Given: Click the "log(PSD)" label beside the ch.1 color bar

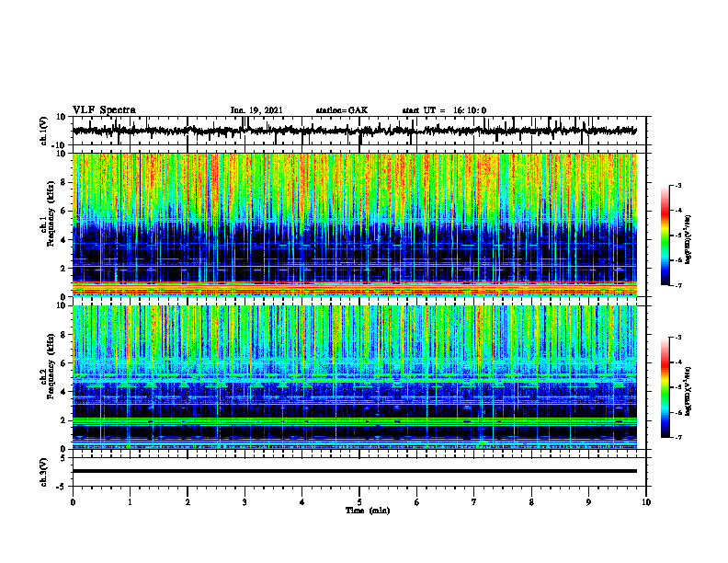Looking at the screenshot, I should click(x=688, y=240).
